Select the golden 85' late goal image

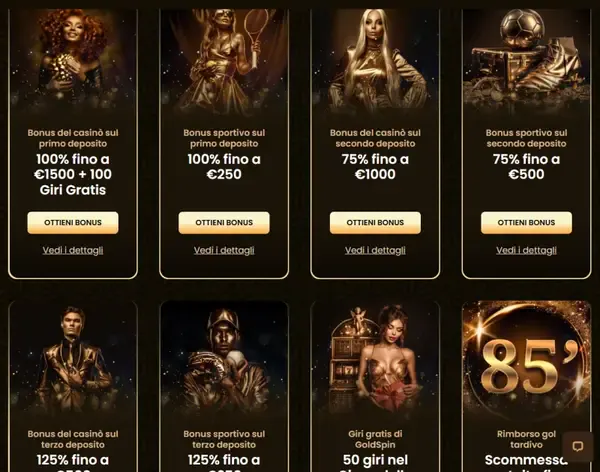point(526,360)
